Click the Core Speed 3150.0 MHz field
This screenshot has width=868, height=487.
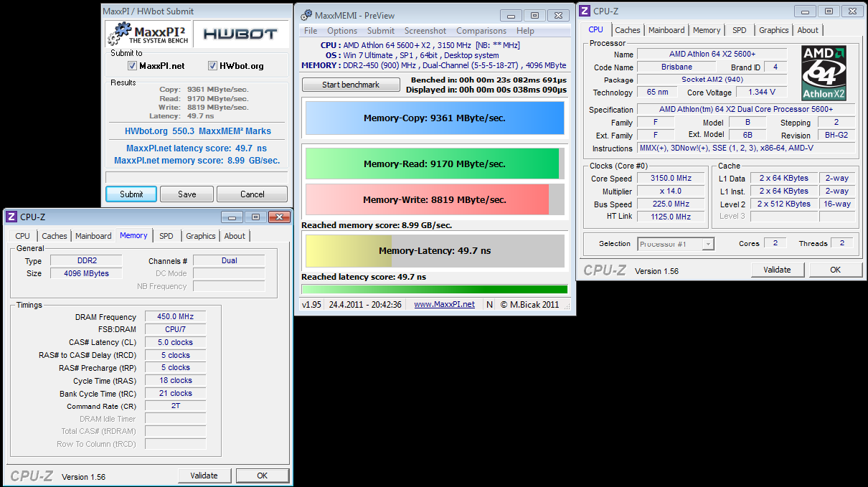tap(671, 179)
